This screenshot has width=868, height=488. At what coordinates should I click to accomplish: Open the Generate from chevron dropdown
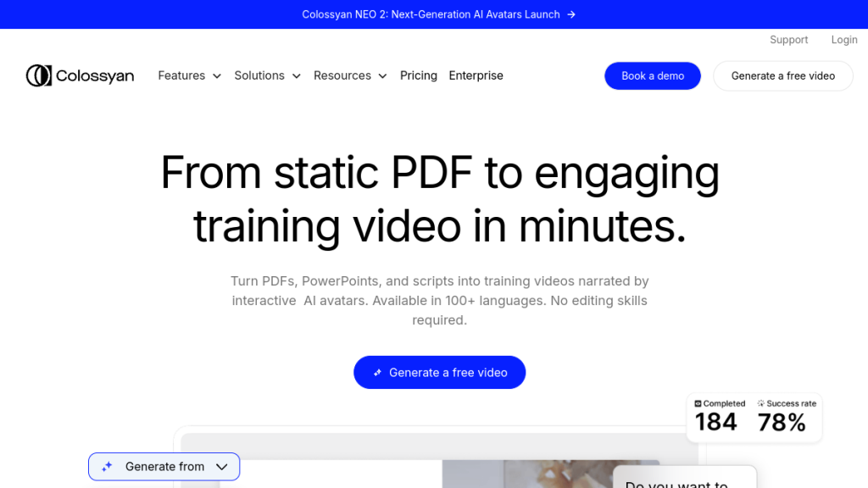tap(222, 467)
